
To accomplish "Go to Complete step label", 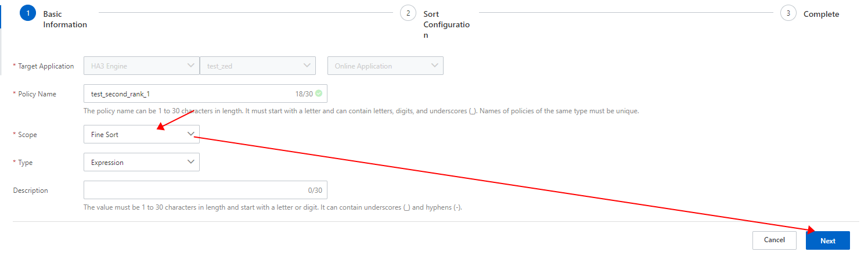I will [821, 14].
